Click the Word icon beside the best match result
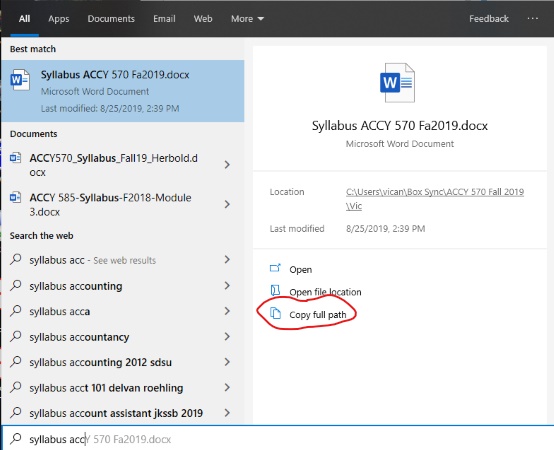 point(20,80)
